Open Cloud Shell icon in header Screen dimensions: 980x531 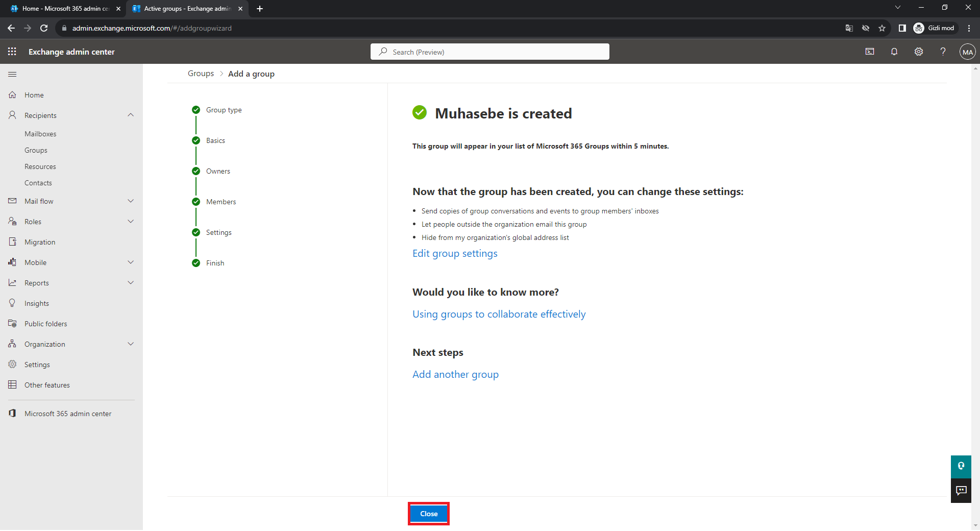pyautogui.click(x=870, y=52)
